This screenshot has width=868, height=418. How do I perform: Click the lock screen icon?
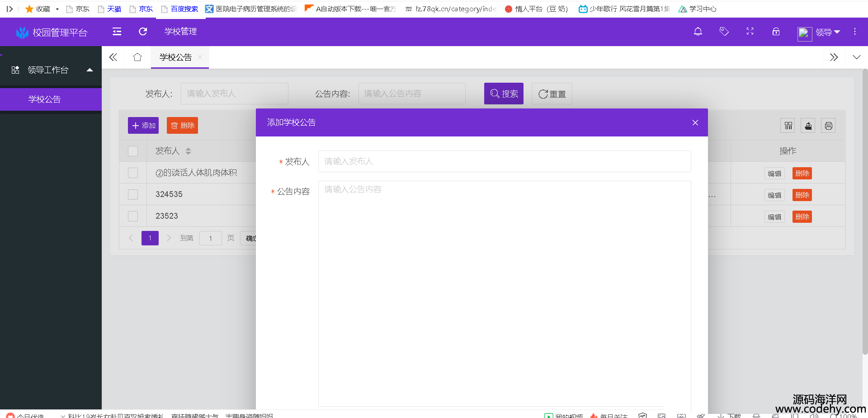[776, 32]
